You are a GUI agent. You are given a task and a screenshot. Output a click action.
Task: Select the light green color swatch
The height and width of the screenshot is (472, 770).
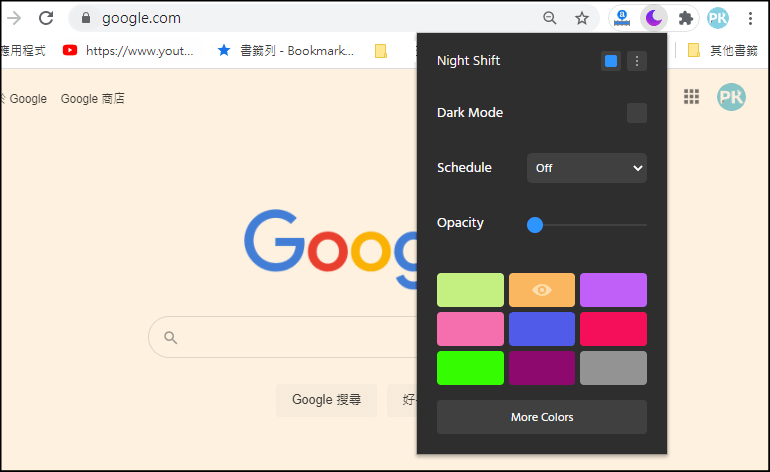tap(470, 290)
